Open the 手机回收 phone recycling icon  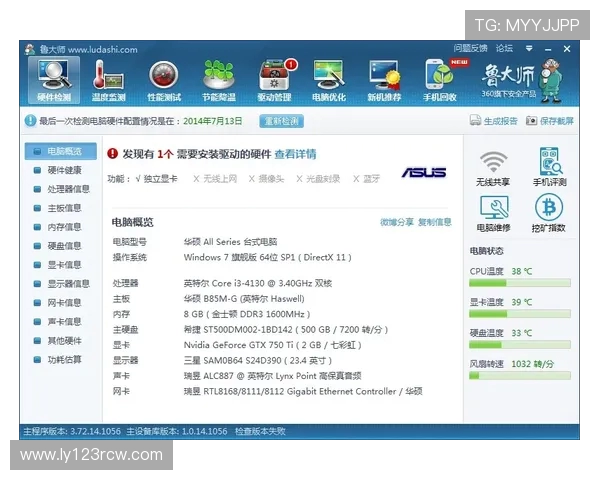(440, 80)
